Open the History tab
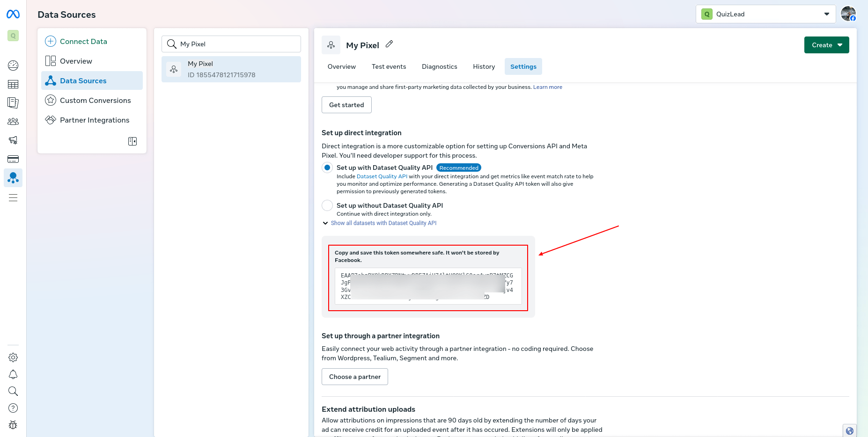The height and width of the screenshot is (437, 868). point(484,66)
